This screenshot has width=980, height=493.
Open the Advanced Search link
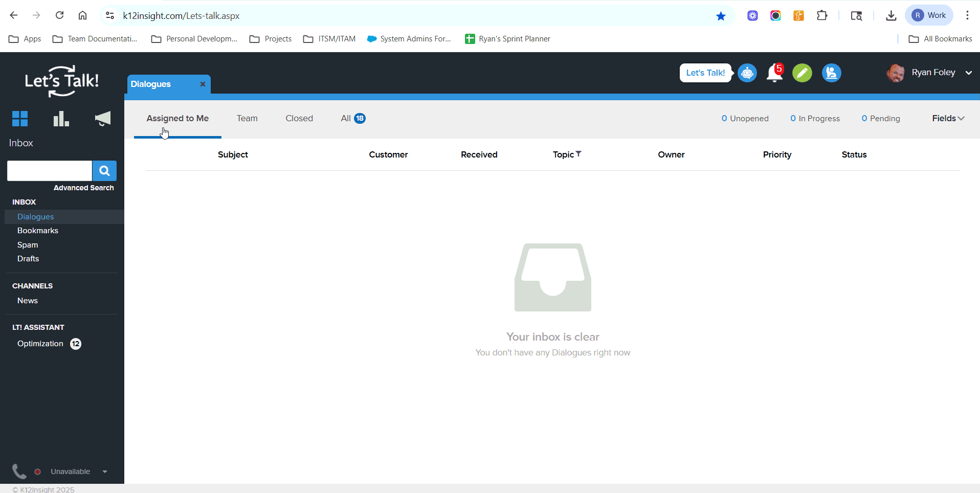84,188
